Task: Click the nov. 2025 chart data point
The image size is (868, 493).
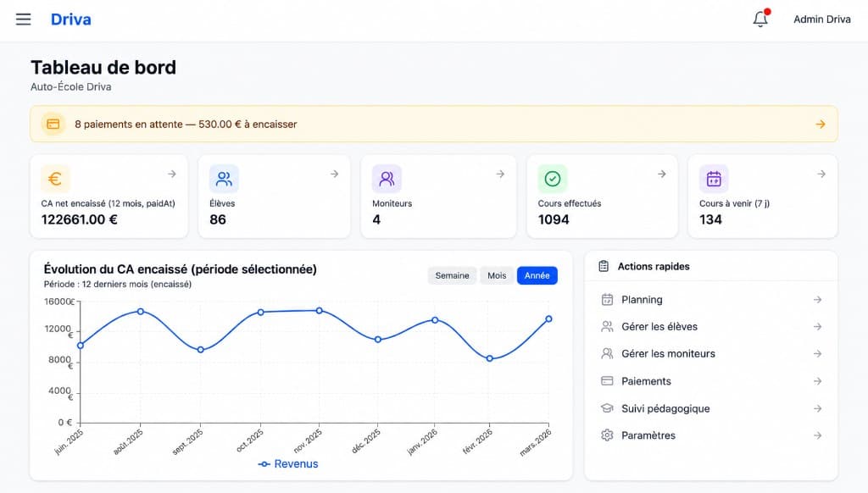Action: [320, 311]
